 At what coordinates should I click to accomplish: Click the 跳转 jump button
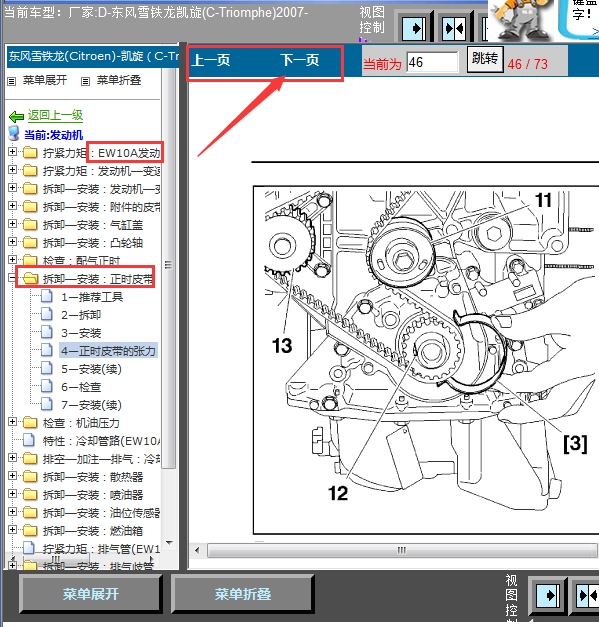pyautogui.click(x=485, y=59)
